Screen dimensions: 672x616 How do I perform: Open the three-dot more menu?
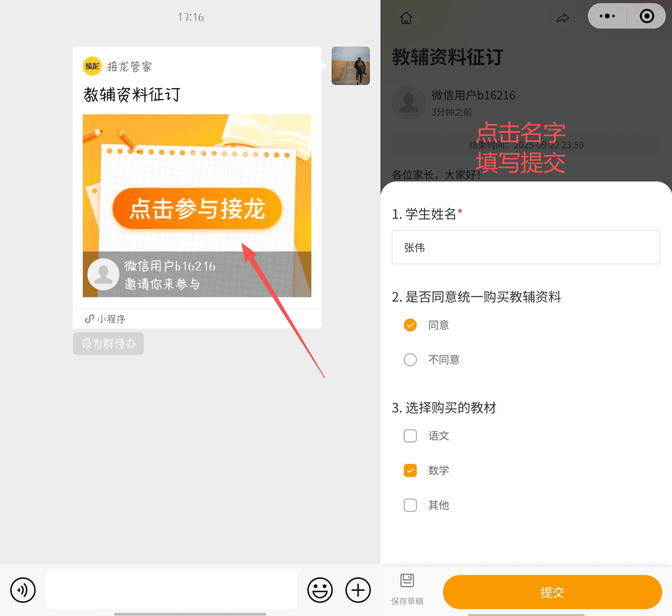[607, 16]
